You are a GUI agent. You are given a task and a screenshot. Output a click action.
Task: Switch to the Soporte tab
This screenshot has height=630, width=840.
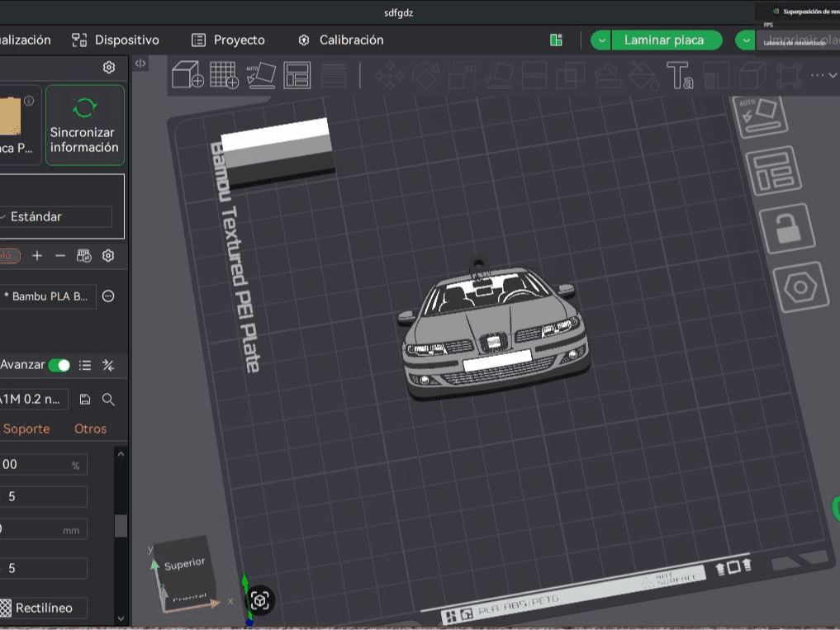pyautogui.click(x=26, y=429)
